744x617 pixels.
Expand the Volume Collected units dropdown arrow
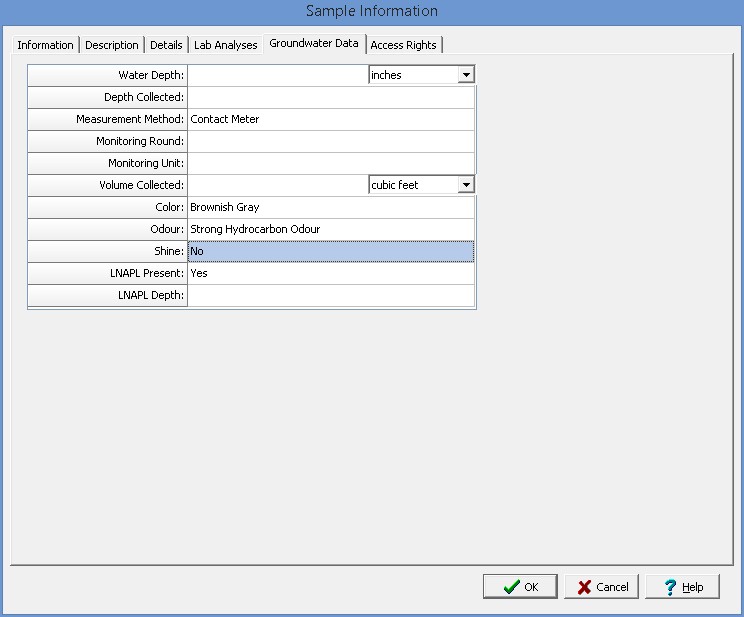click(465, 185)
